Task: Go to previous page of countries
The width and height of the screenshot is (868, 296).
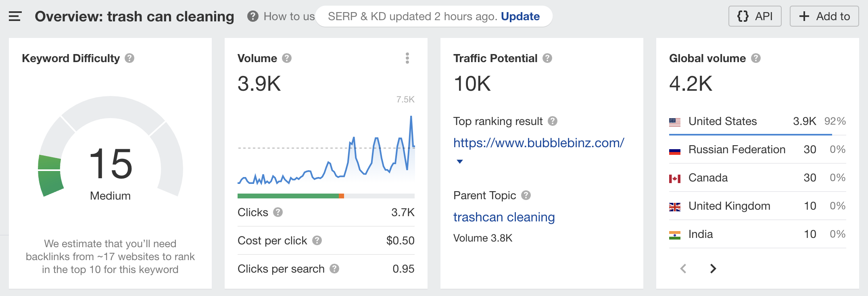Action: tap(683, 269)
